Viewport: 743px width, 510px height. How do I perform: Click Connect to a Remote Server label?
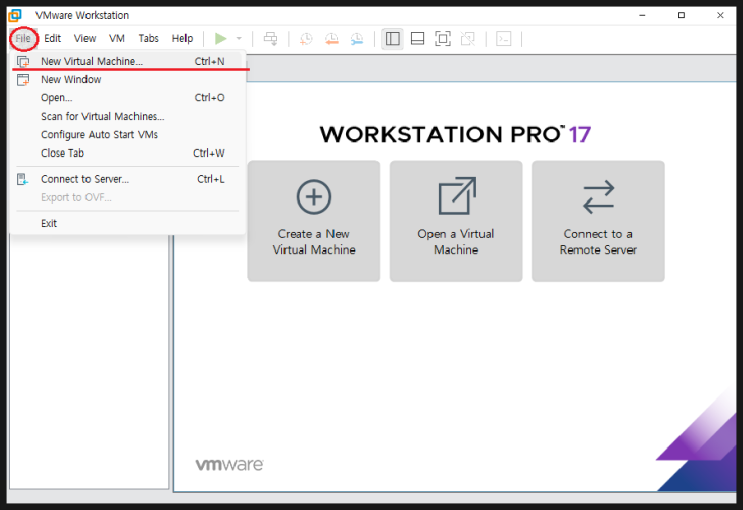[598, 242]
